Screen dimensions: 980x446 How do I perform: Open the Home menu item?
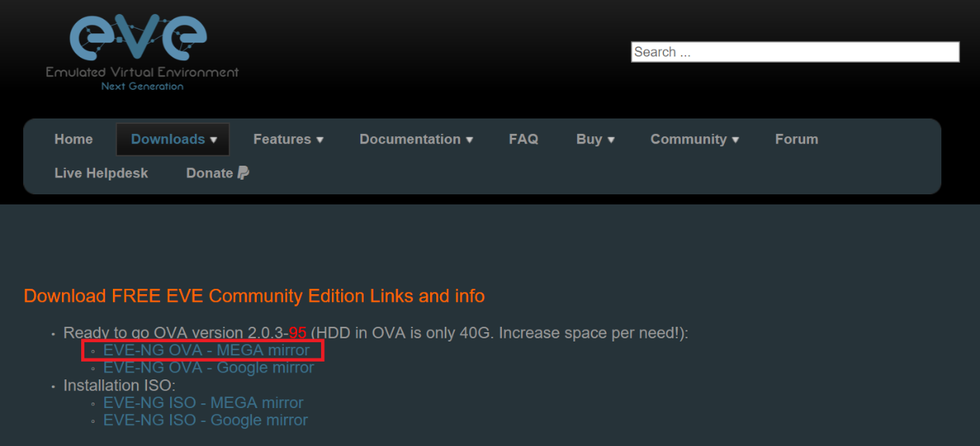pyautogui.click(x=73, y=139)
